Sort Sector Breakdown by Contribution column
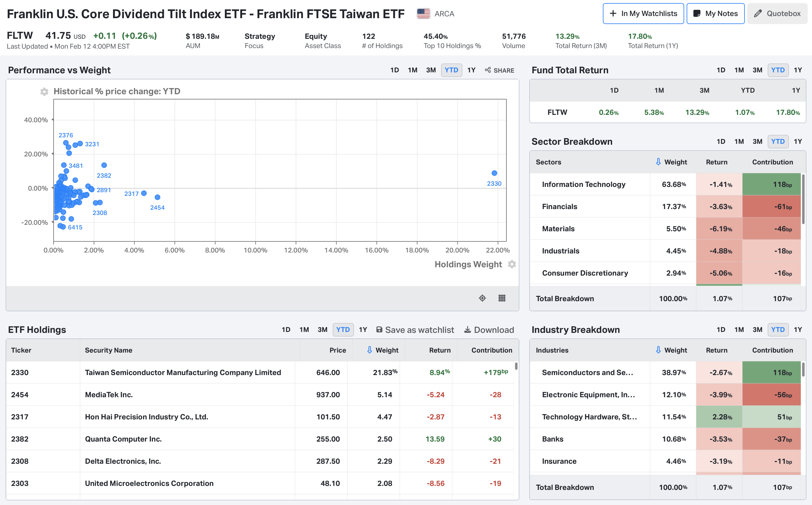 click(772, 162)
